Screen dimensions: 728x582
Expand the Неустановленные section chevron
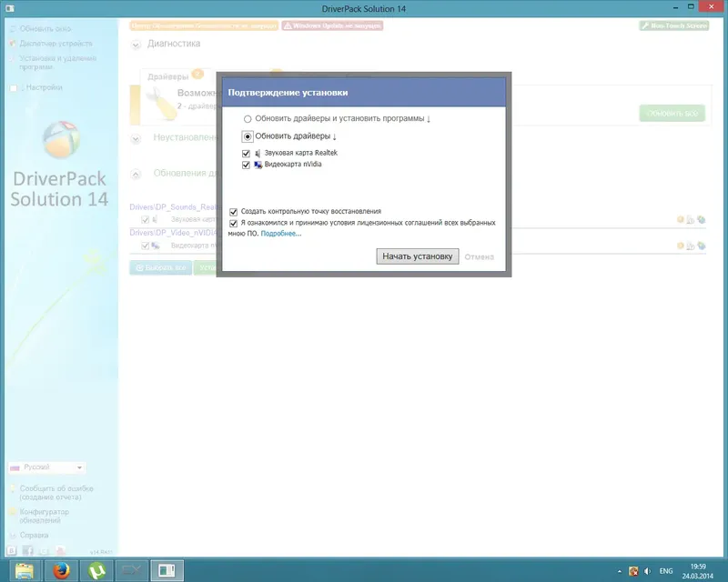(x=136, y=138)
